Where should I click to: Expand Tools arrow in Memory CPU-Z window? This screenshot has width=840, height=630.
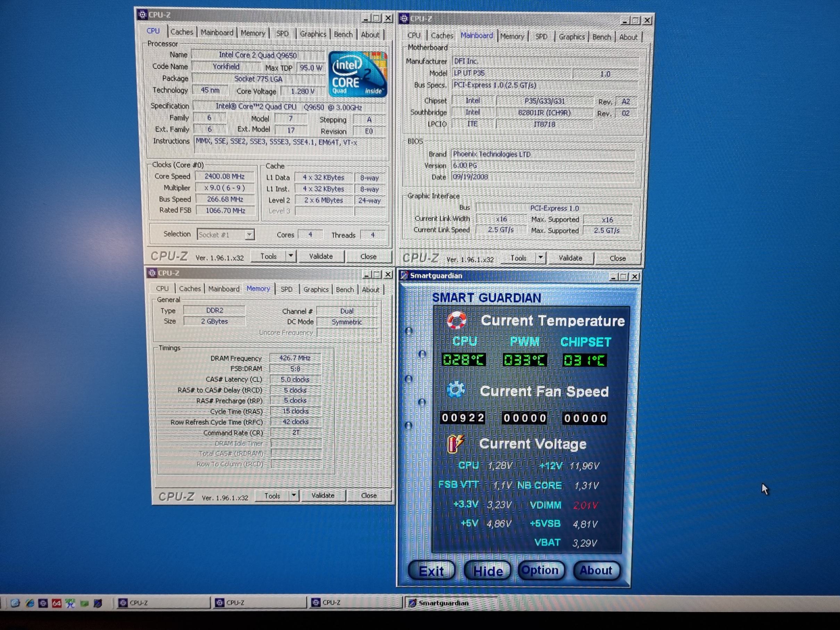293,495
